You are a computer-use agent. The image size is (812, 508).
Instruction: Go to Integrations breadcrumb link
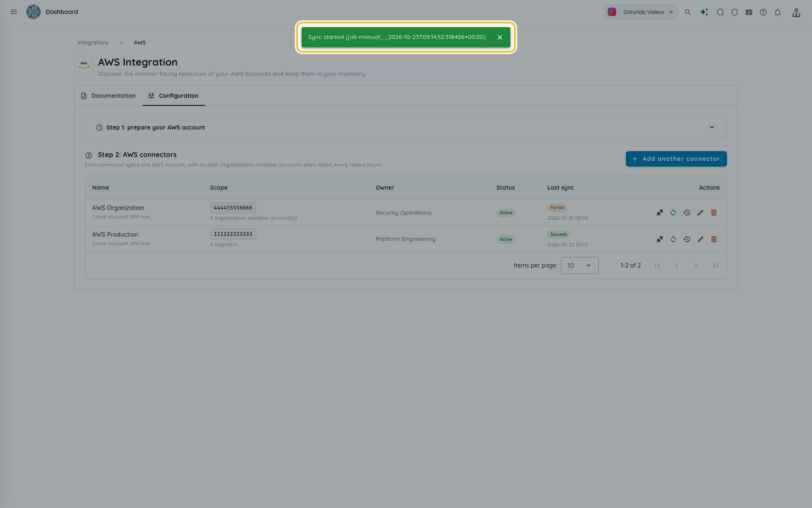point(93,43)
